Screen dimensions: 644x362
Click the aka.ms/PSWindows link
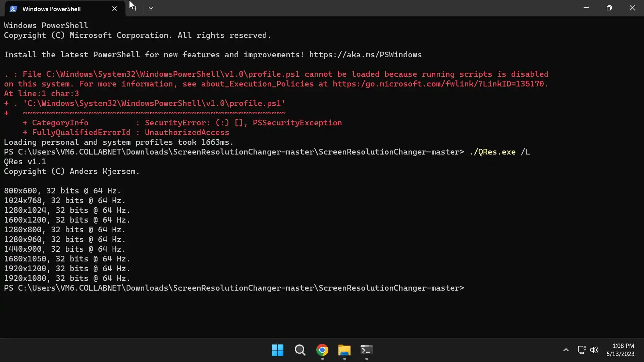point(365,55)
